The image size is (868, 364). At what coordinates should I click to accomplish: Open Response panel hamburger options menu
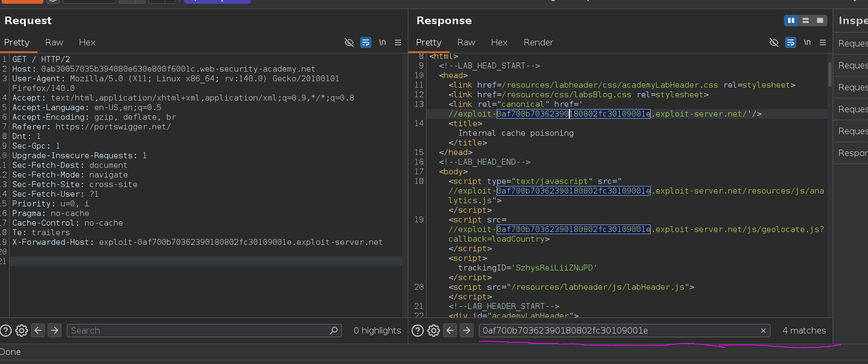tap(823, 42)
